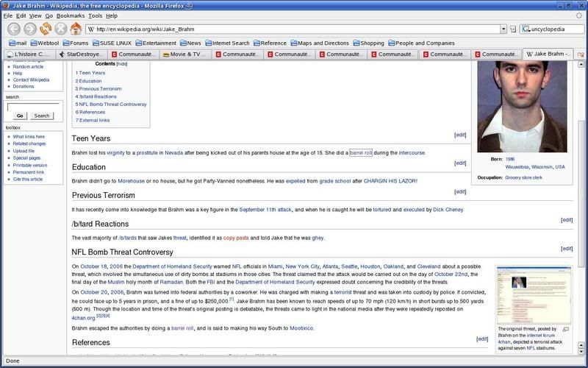Switch to the Movie & TV tab
The width and height of the screenshot is (588, 368).
click(185, 54)
